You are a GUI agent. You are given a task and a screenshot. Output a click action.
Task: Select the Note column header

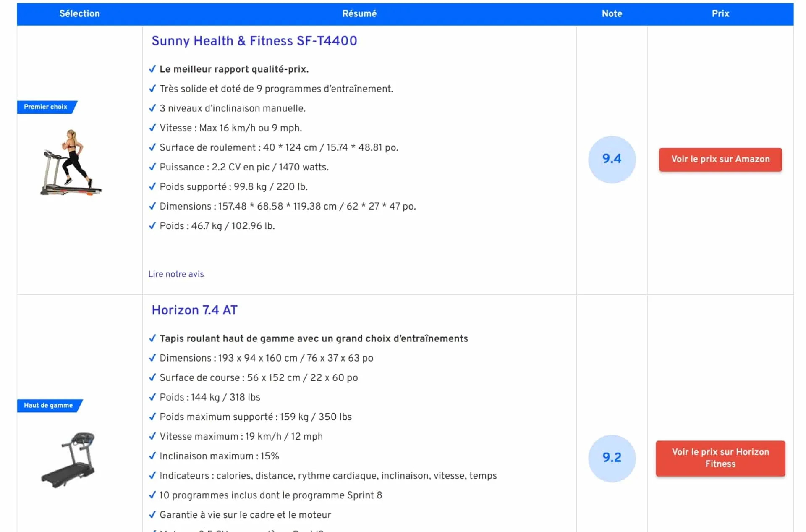612,13
